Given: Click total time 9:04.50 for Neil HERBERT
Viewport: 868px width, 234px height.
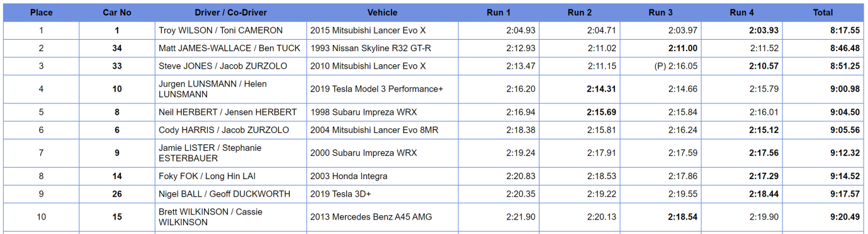Looking at the screenshot, I should point(845,112).
